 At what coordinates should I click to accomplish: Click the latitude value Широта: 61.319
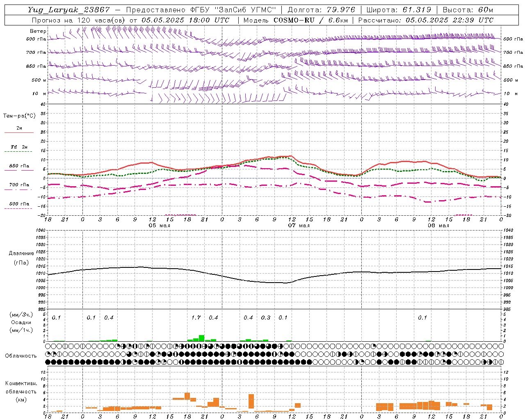coord(399,10)
